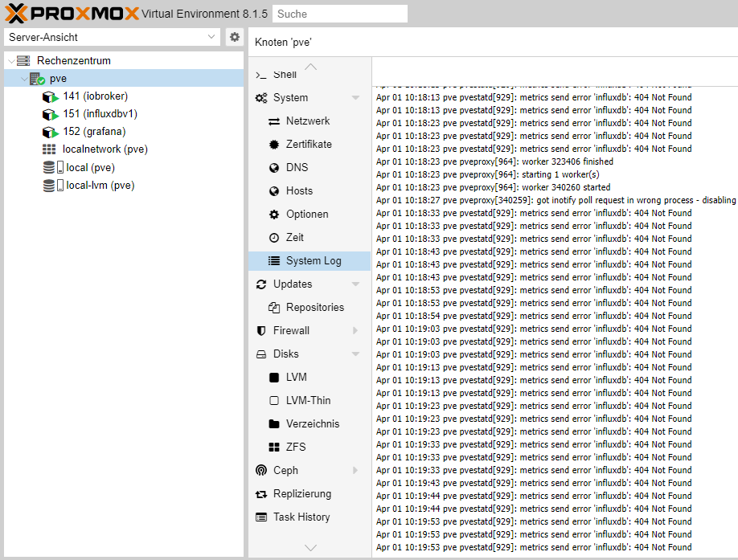Open the LVM-Thin menu item
This screenshot has width=738, height=560.
click(x=310, y=401)
